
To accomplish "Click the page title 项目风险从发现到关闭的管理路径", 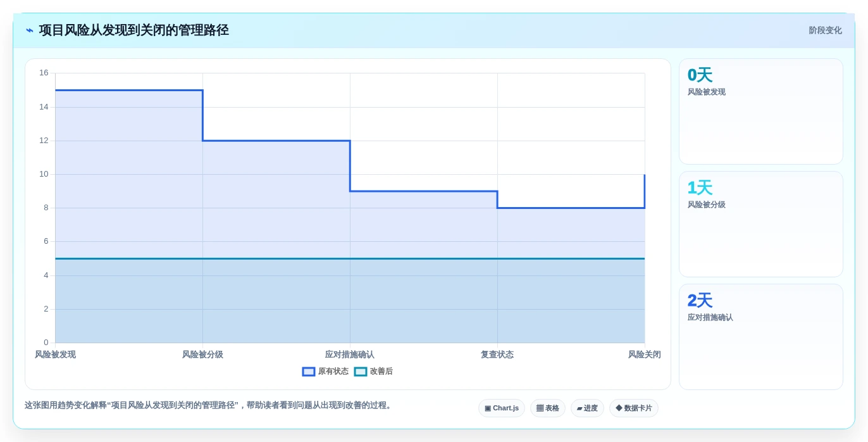I will (x=133, y=30).
